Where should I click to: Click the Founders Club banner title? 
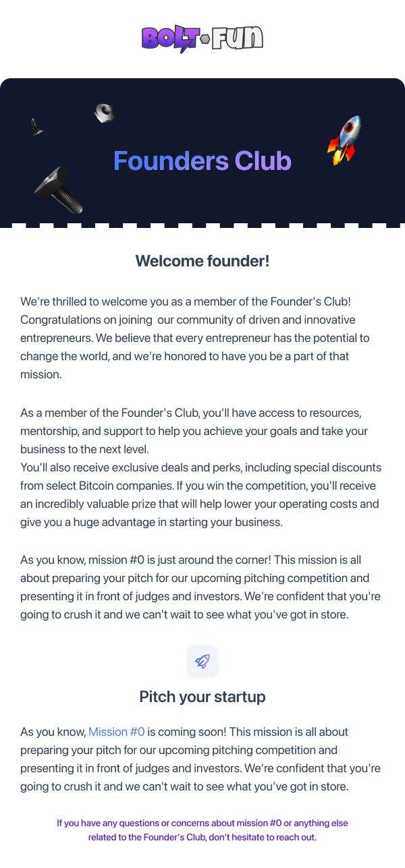click(x=202, y=161)
